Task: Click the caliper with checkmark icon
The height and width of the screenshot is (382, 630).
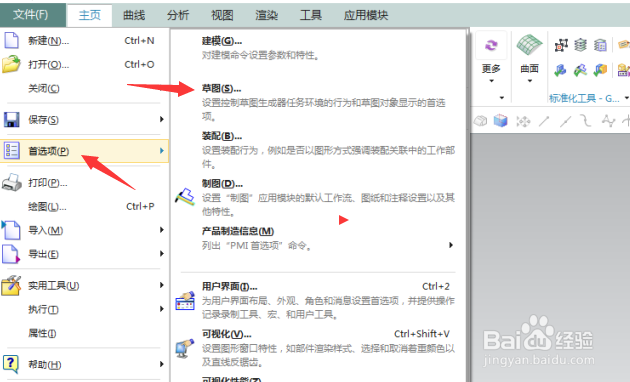Action: point(580,70)
